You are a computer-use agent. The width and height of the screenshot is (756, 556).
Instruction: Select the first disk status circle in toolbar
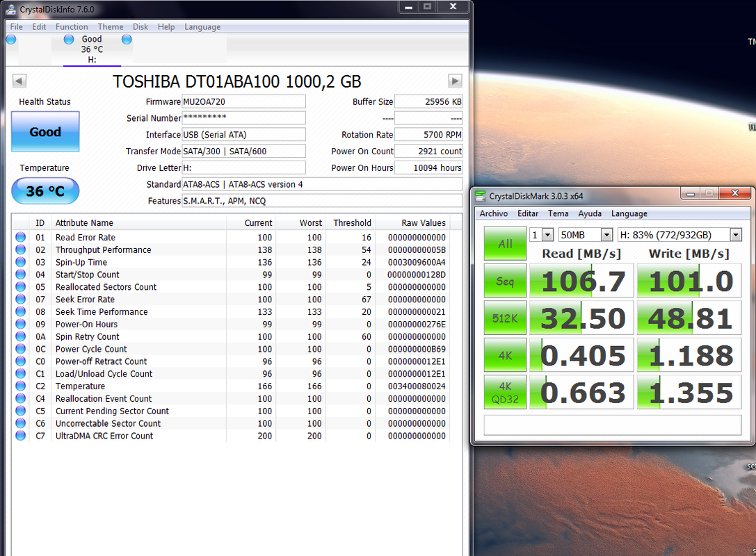pyautogui.click(x=11, y=39)
